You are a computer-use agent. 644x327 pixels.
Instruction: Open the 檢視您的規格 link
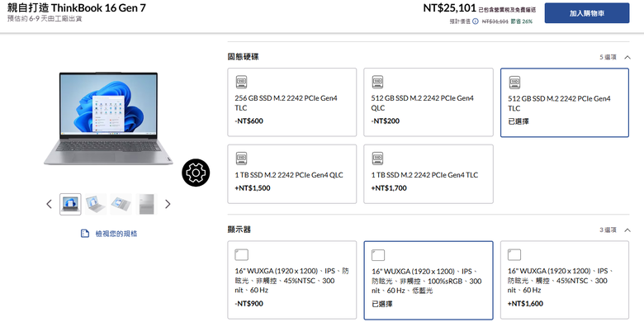tap(116, 234)
